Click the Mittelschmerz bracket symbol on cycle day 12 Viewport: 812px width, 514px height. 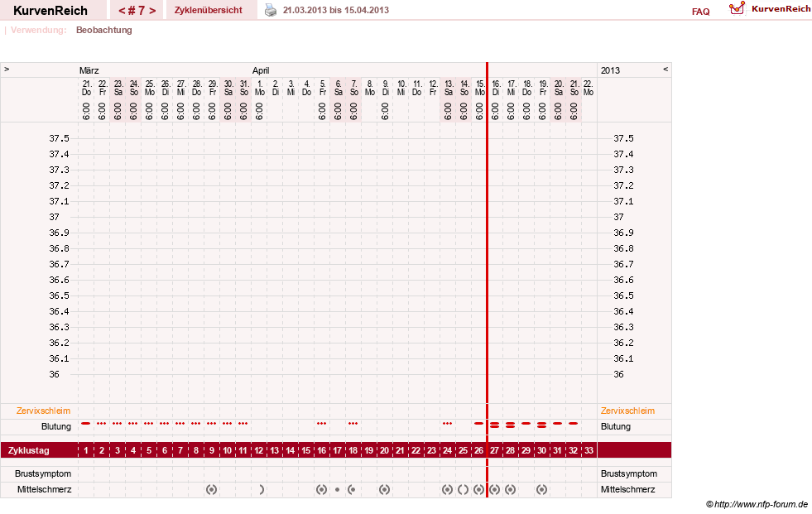pos(262,489)
